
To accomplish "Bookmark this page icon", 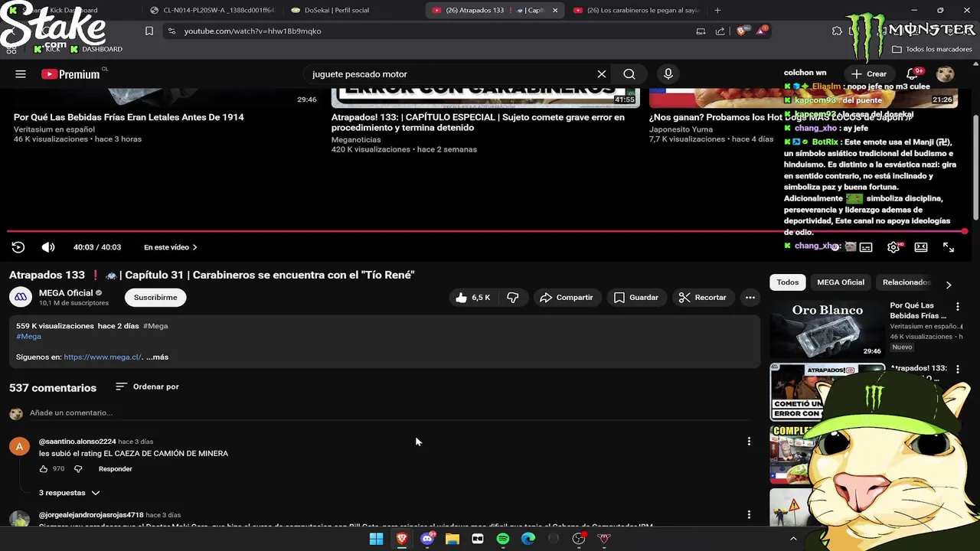I will [149, 31].
